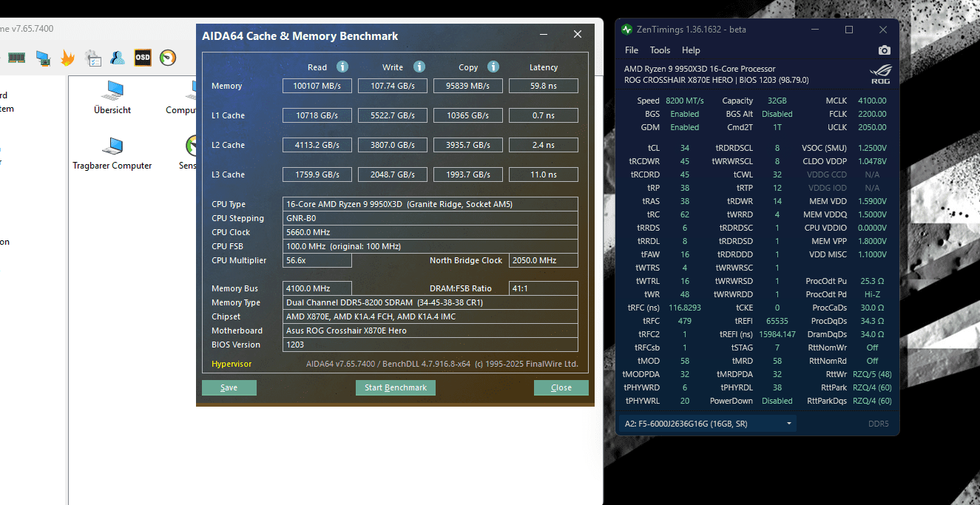Click the North Bridge Clock value 2050.0 MHz

(x=544, y=260)
